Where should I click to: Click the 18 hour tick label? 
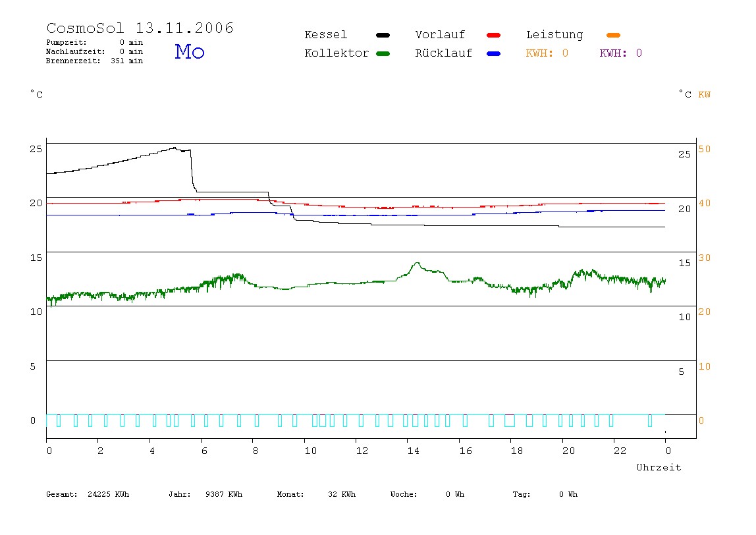517,451
